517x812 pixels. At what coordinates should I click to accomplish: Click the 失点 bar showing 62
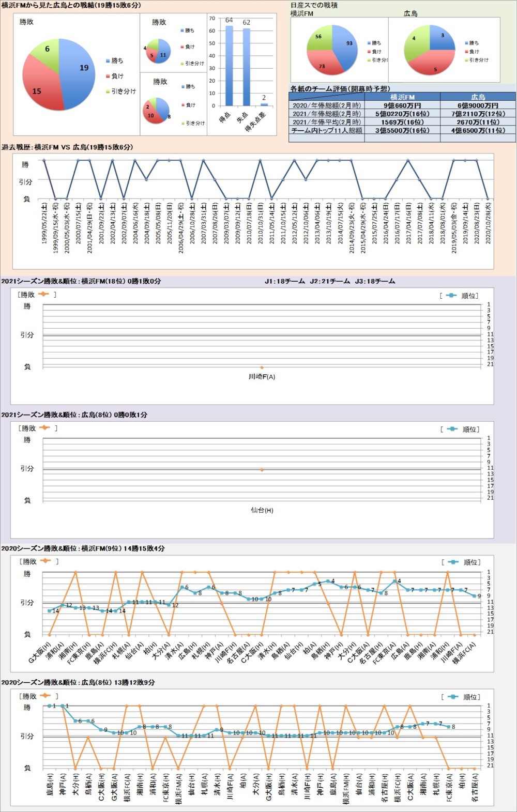click(247, 67)
